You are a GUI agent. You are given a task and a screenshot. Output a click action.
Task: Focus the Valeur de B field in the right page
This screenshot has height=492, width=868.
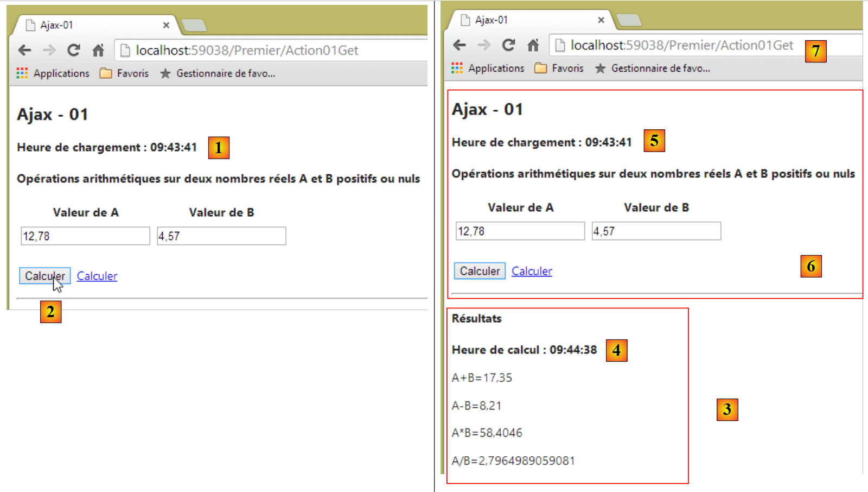tap(656, 231)
